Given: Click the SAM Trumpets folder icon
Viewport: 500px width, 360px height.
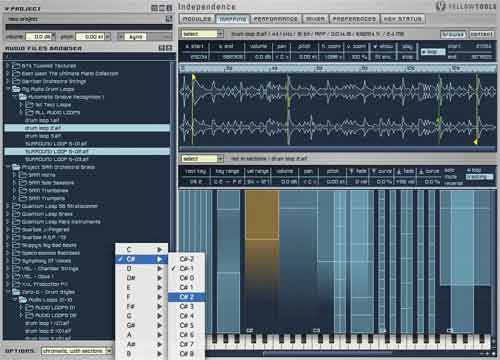Looking at the screenshot, I should (x=23, y=198).
